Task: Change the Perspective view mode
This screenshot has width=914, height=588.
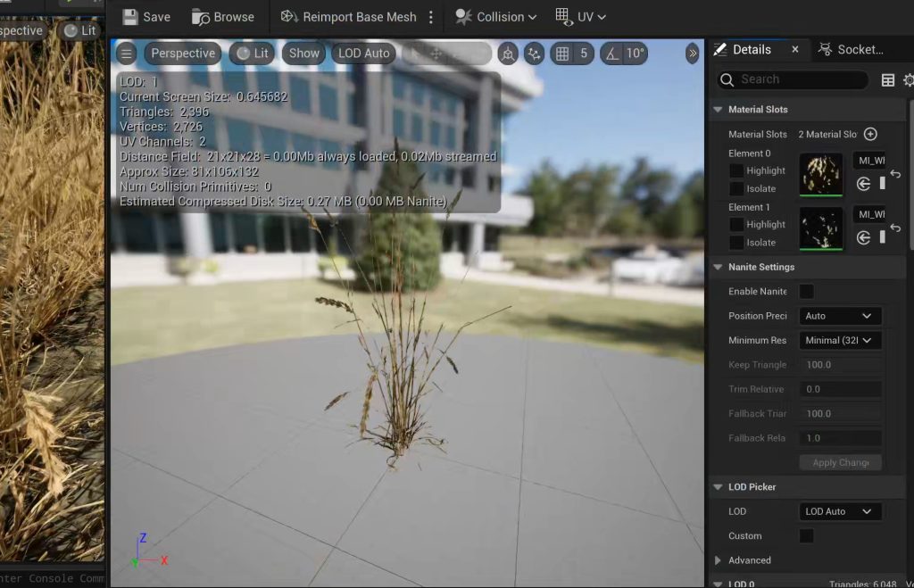Action: [183, 54]
